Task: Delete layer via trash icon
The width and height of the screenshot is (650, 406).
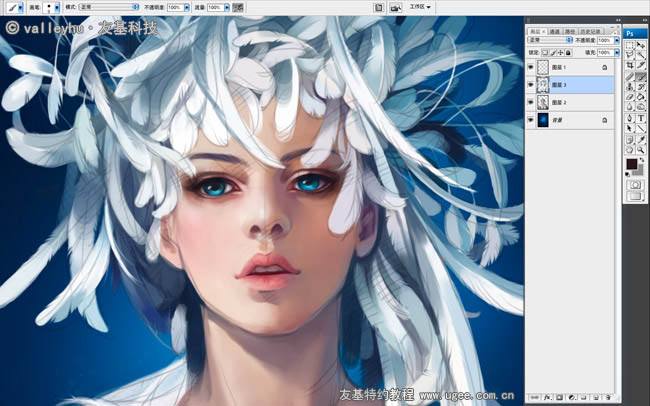Action: [x=608, y=397]
